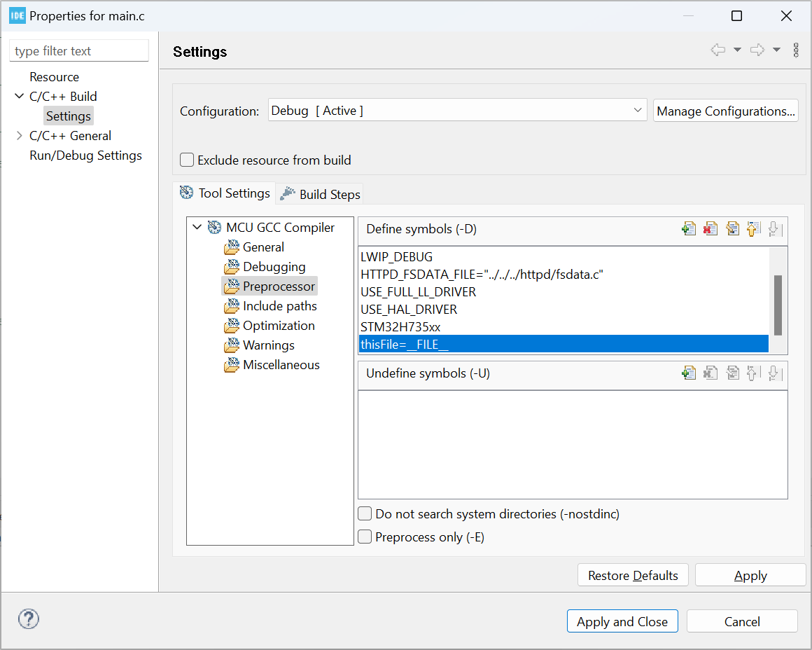This screenshot has height=650, width=812.
Task: Select the Tool Settings tab
Action: (x=225, y=193)
